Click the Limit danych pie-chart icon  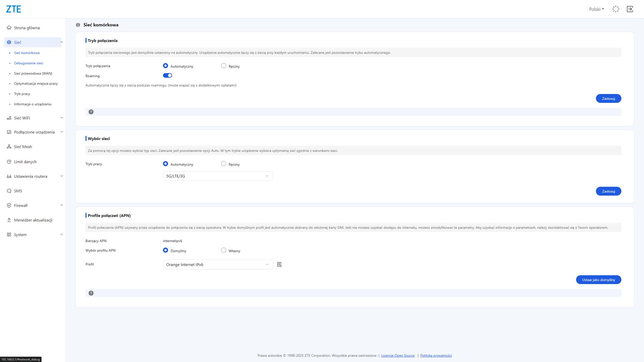(9, 162)
